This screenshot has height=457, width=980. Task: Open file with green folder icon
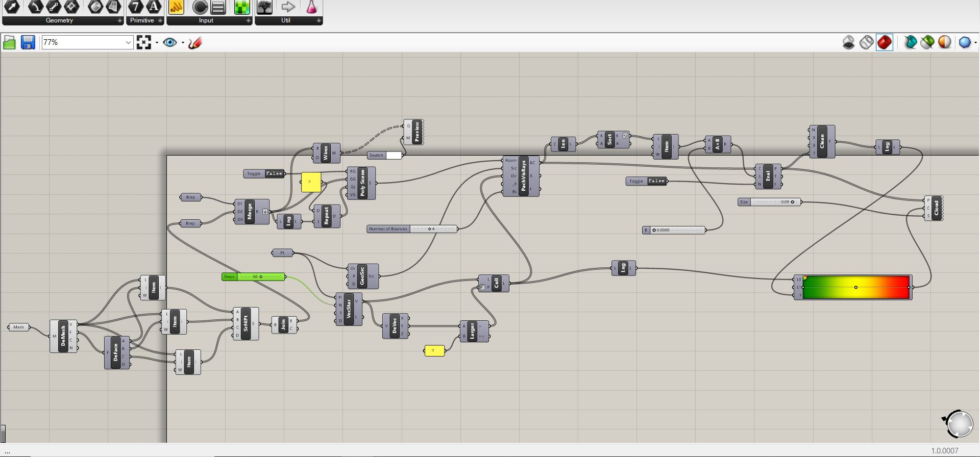(9, 42)
